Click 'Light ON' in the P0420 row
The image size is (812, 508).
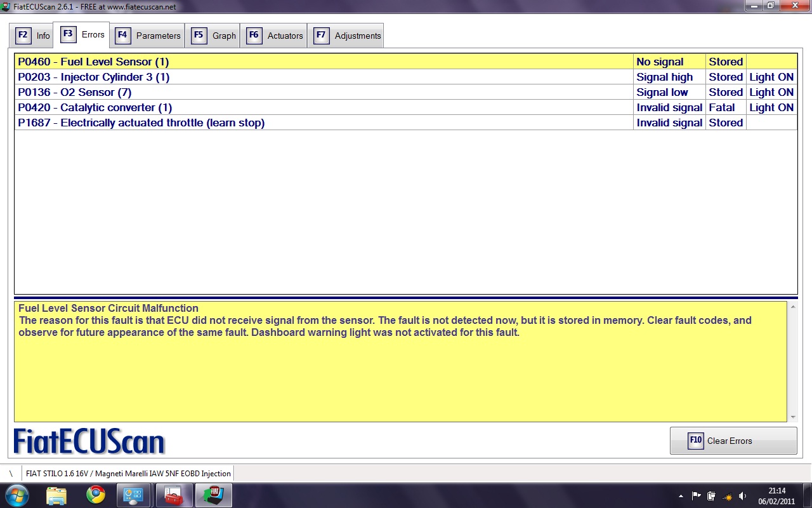click(x=771, y=107)
